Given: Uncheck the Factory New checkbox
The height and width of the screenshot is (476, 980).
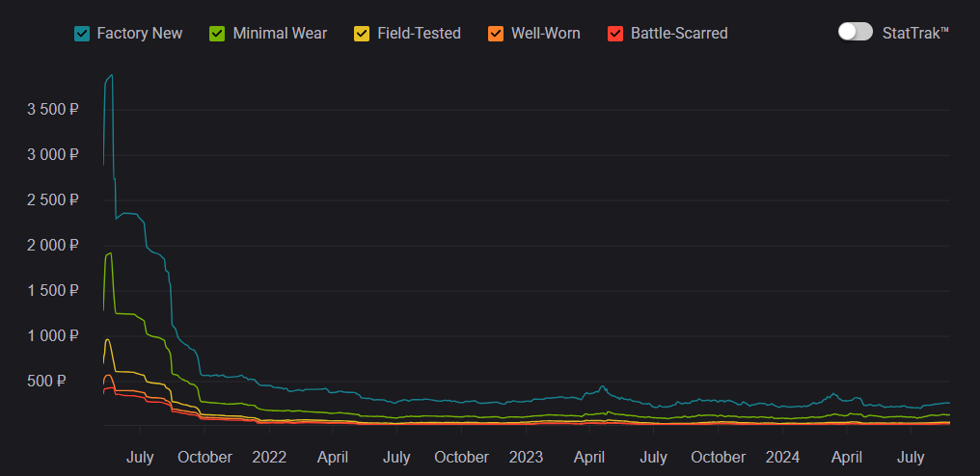Looking at the screenshot, I should pyautogui.click(x=82, y=34).
